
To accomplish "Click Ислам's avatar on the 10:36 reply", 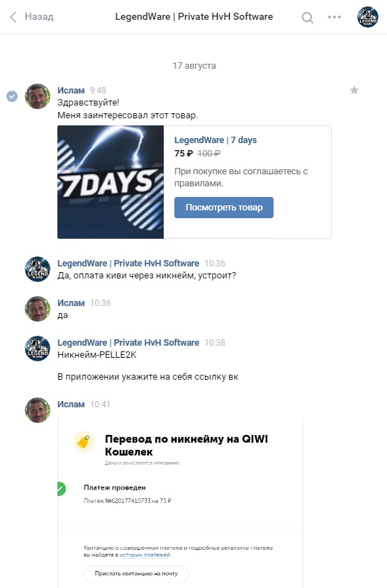I will (38, 309).
